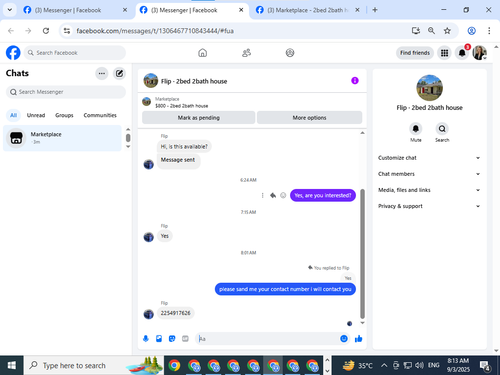Image resolution: width=500 pixels, height=375 pixels.
Task: View site information icon in address bar
Action: [67, 31]
